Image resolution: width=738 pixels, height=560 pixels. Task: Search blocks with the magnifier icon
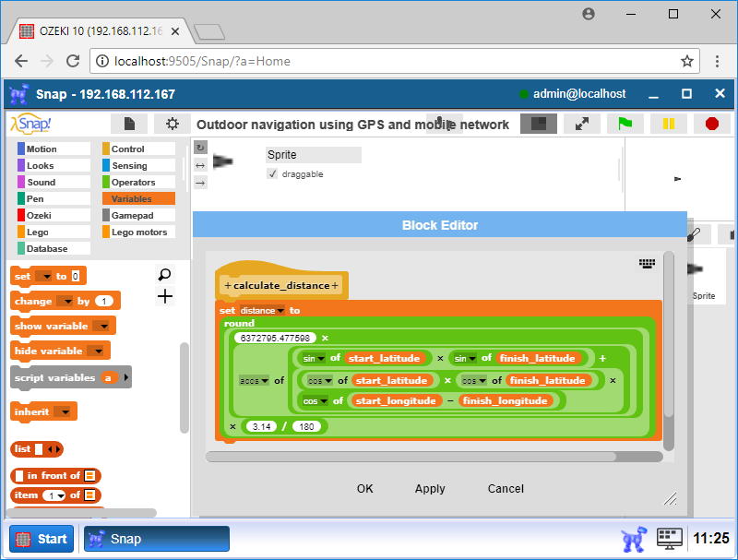coord(165,274)
